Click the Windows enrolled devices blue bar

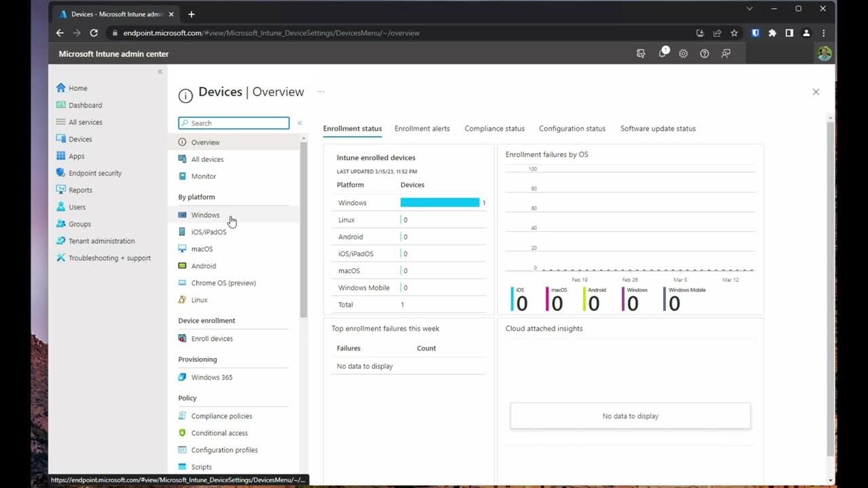click(x=439, y=203)
